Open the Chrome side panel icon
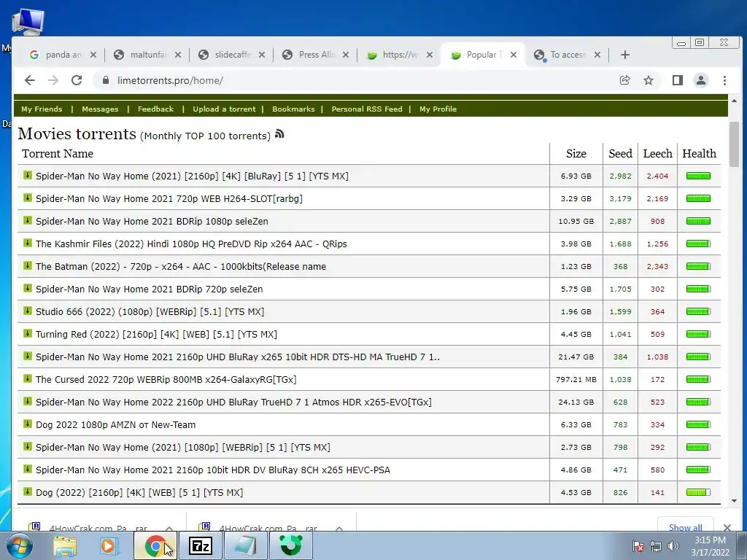 [678, 80]
